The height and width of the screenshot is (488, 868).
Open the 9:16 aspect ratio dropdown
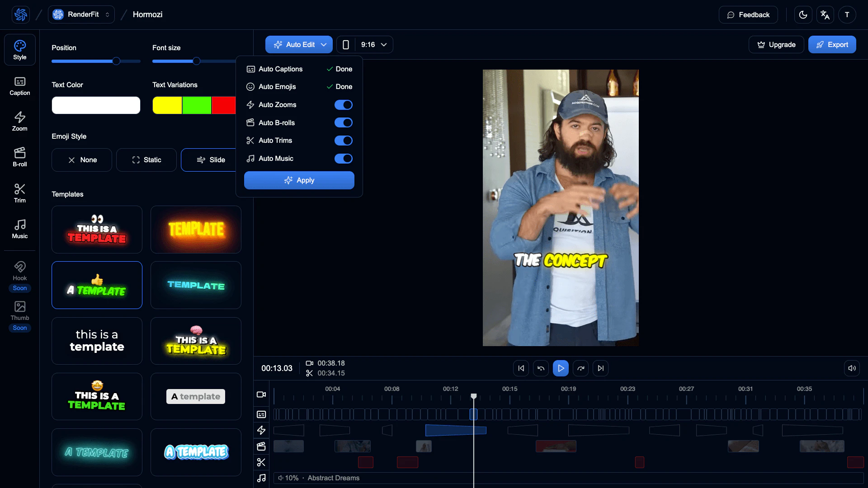click(x=373, y=44)
